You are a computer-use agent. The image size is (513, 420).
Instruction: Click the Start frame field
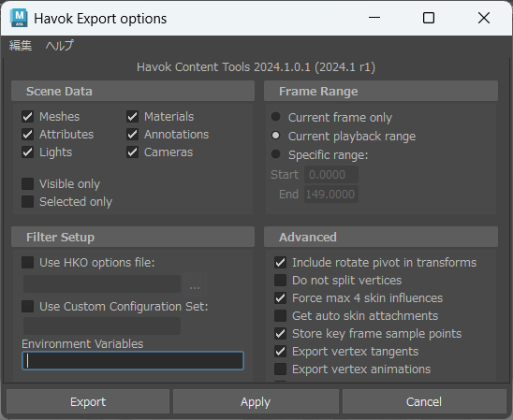tap(331, 175)
